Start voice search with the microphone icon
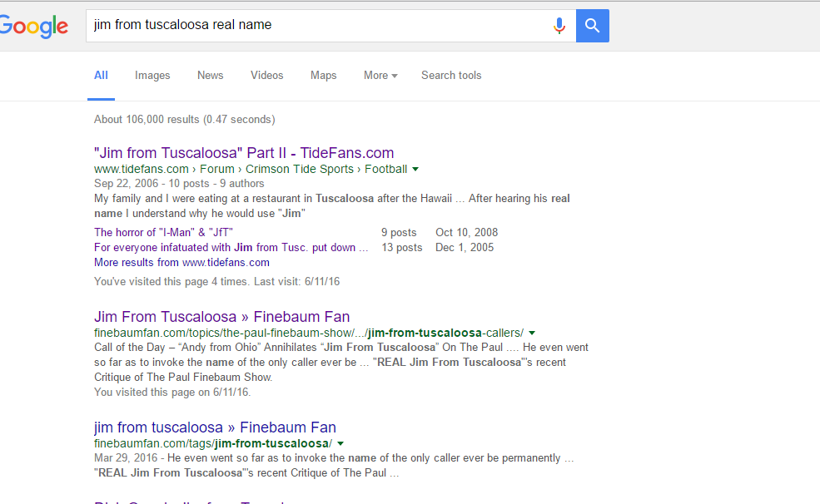The height and width of the screenshot is (504, 820). click(559, 26)
